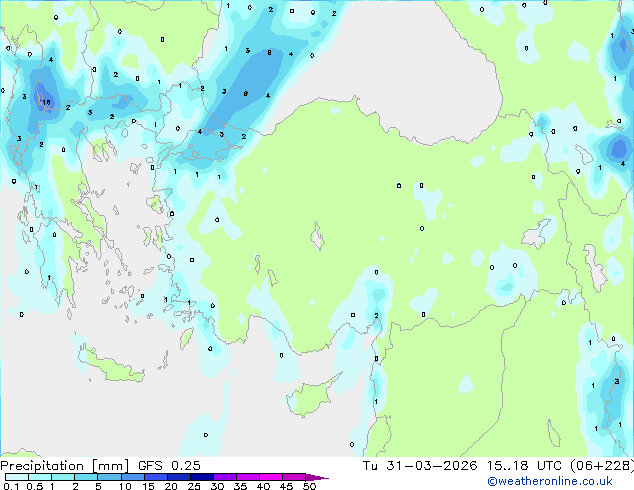
Task: Click the 'Precipitation [mm]' title text
Action: point(64,466)
